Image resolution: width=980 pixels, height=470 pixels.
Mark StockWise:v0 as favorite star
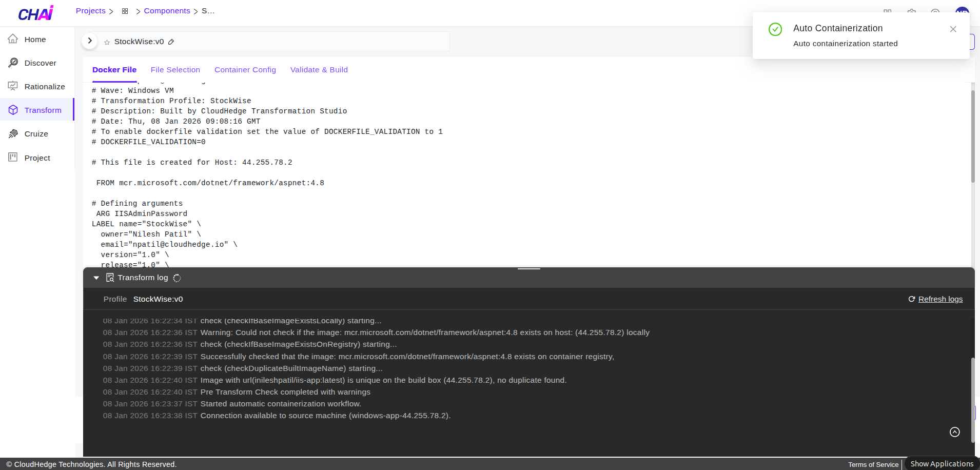coord(107,42)
